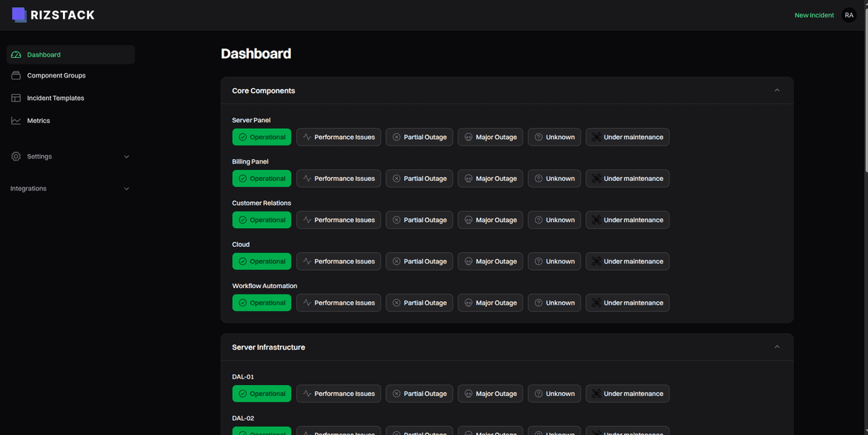Screen dimensions: 868x435
Task: Click the Incident Templates panel icon
Action: click(x=16, y=98)
